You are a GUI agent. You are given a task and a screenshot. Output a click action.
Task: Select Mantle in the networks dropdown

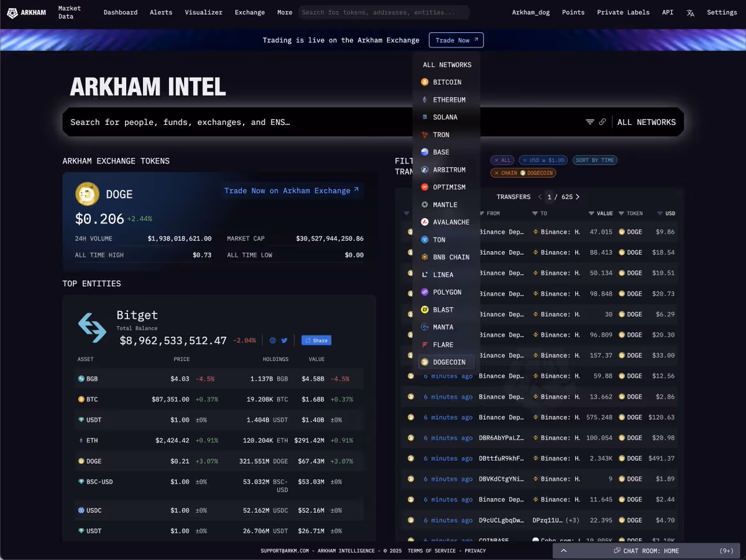point(446,204)
